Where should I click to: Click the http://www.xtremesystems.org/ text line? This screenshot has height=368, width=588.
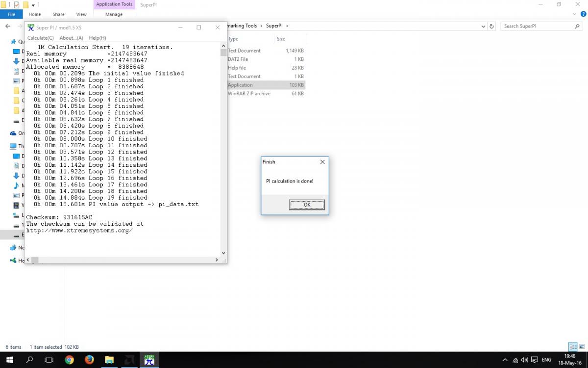coord(79,230)
